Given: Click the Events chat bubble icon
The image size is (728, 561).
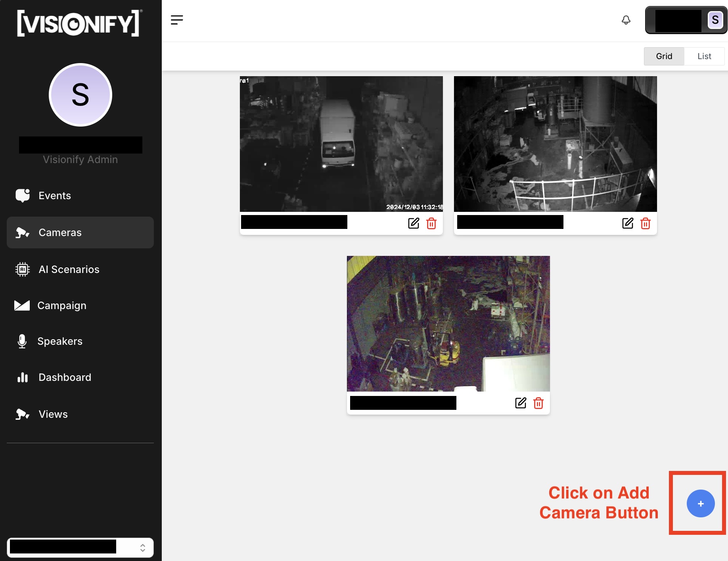Looking at the screenshot, I should 23,196.
